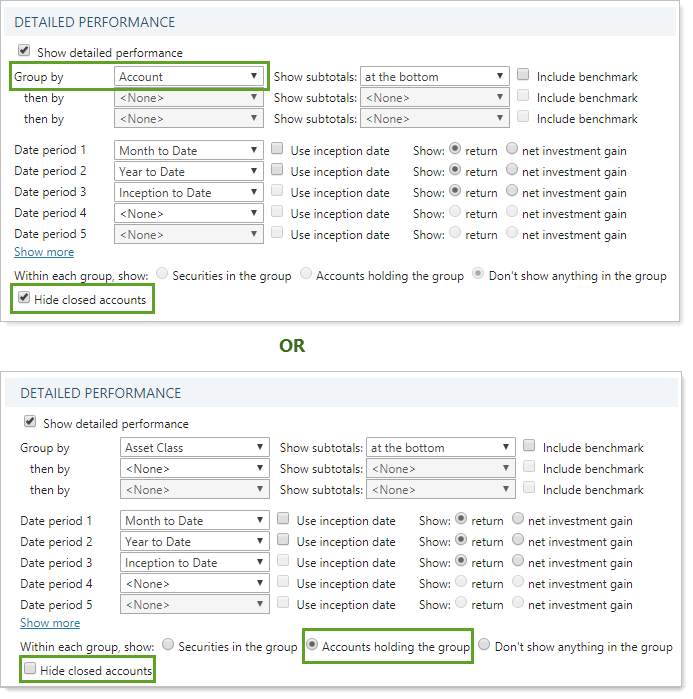Screen dimensions: 693x699
Task: Enable Include benchmark on bottom panel's Group by row
Action: pos(529,447)
